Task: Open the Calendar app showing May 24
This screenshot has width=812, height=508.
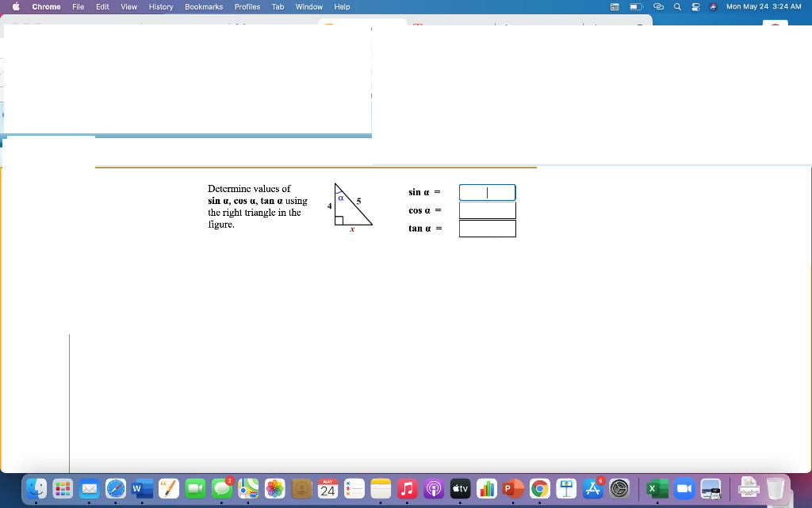Action: point(327,488)
